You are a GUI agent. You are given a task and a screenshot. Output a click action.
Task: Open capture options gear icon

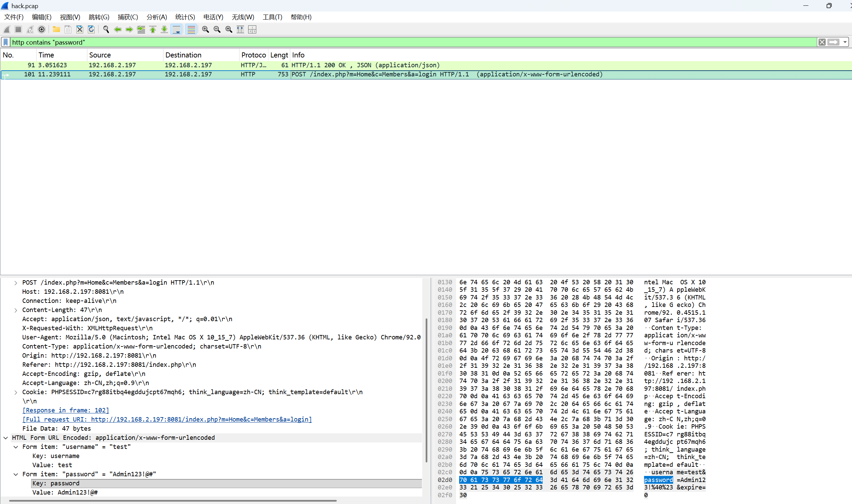click(42, 29)
